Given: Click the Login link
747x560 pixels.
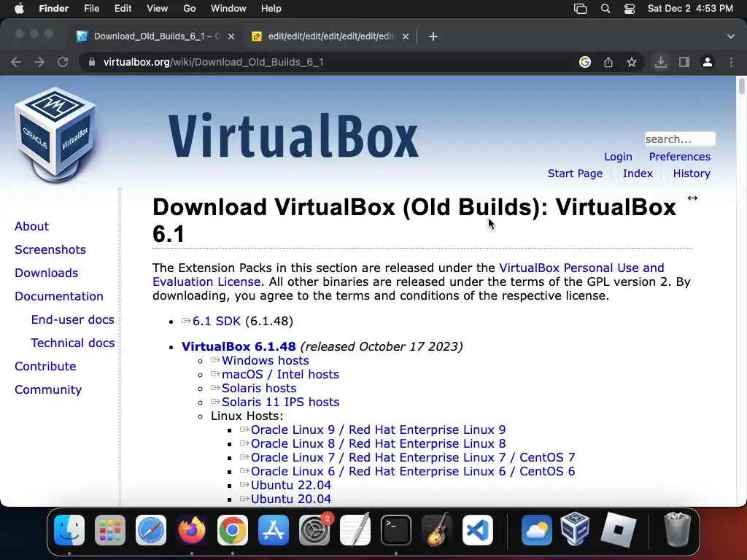Looking at the screenshot, I should coord(618,157).
